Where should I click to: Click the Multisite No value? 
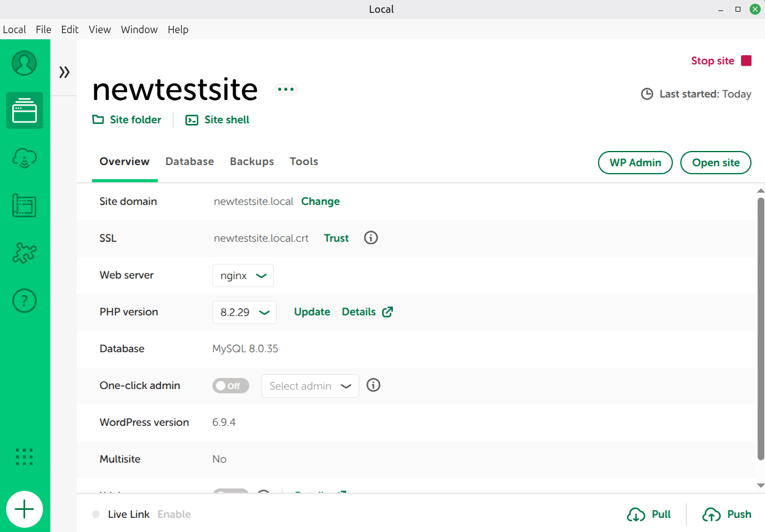pyautogui.click(x=219, y=459)
